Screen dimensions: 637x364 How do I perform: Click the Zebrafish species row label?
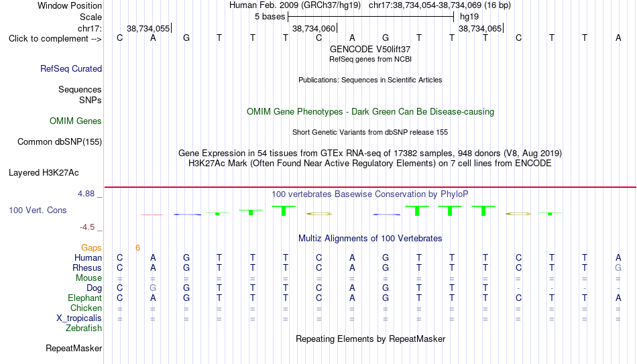coord(84,328)
